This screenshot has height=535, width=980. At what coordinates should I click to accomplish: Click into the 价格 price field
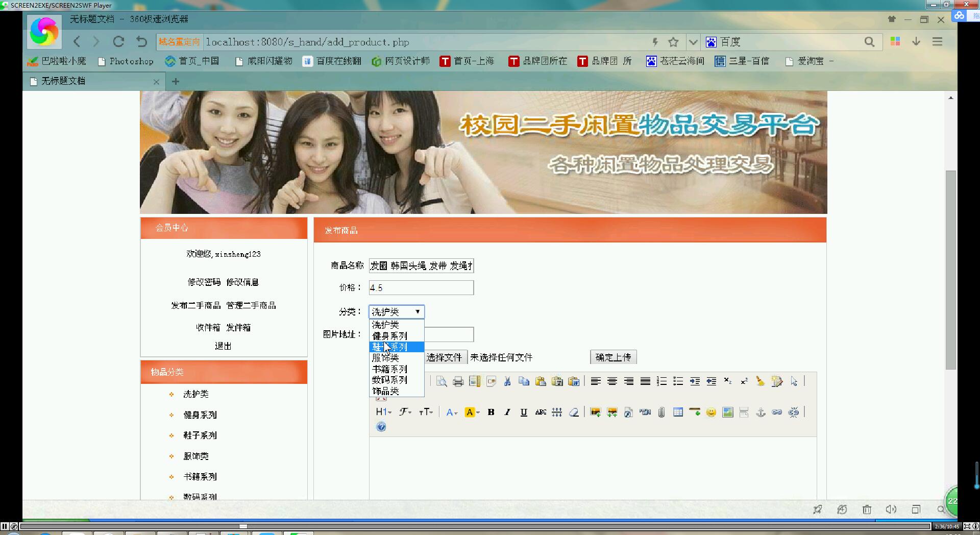pos(421,288)
